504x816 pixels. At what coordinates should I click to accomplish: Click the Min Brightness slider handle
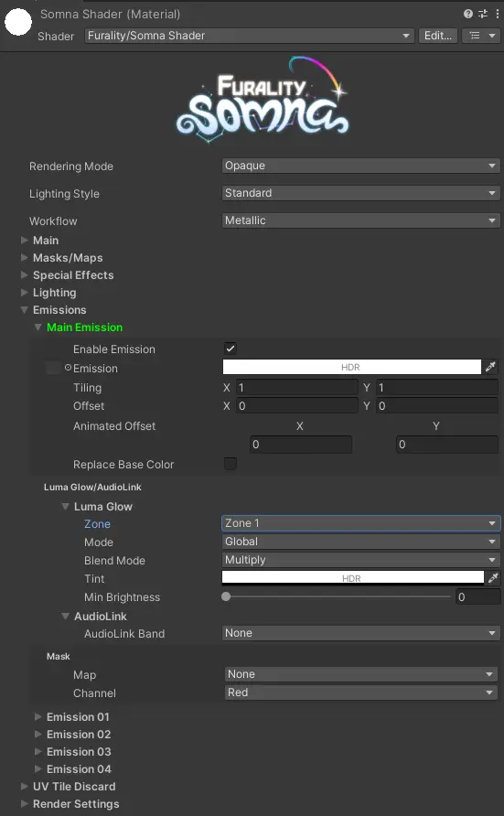tap(226, 596)
